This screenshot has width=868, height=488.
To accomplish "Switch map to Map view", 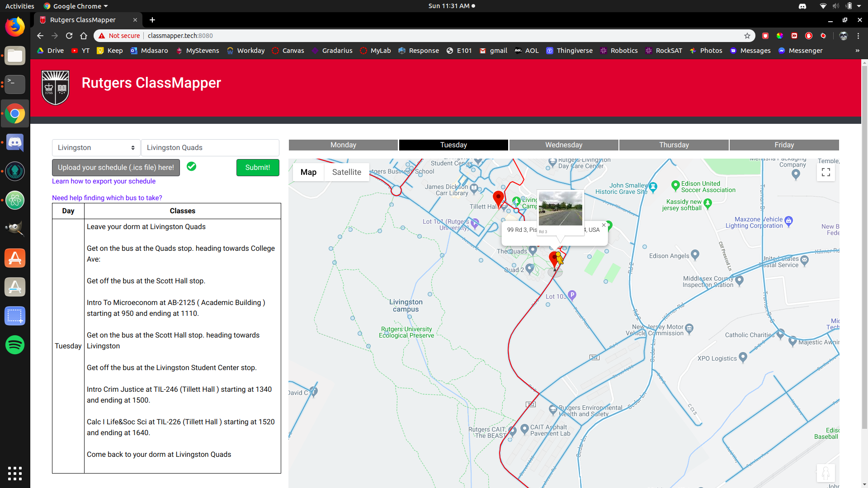I will pos(308,172).
